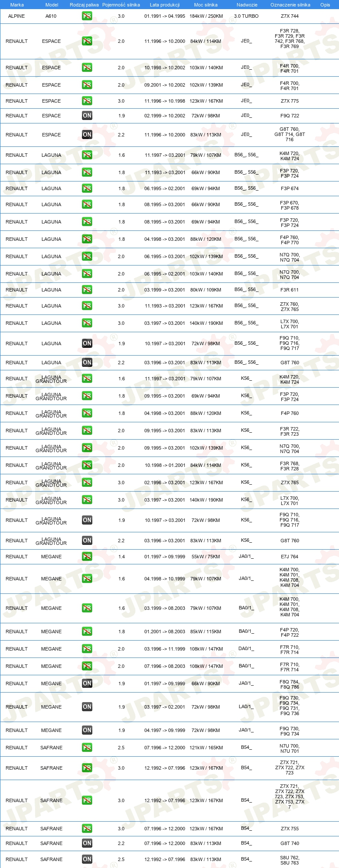Screen dimensions: 339x868
Task: Select the 184kW / 250KM power cell
Action: (x=206, y=16)
